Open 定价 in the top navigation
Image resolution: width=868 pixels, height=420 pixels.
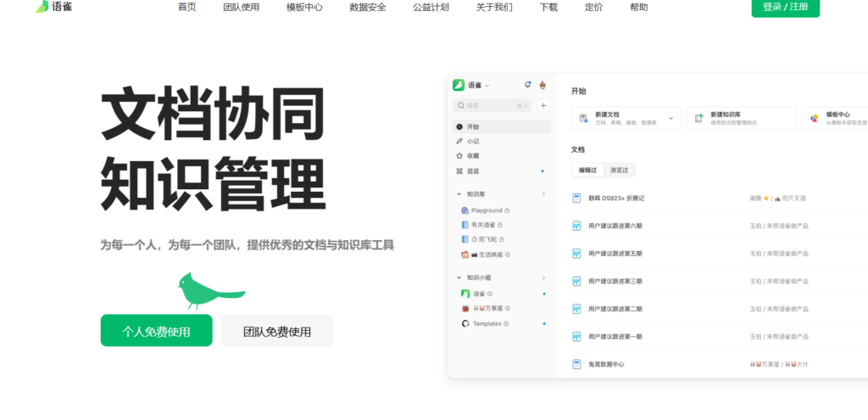point(594,7)
